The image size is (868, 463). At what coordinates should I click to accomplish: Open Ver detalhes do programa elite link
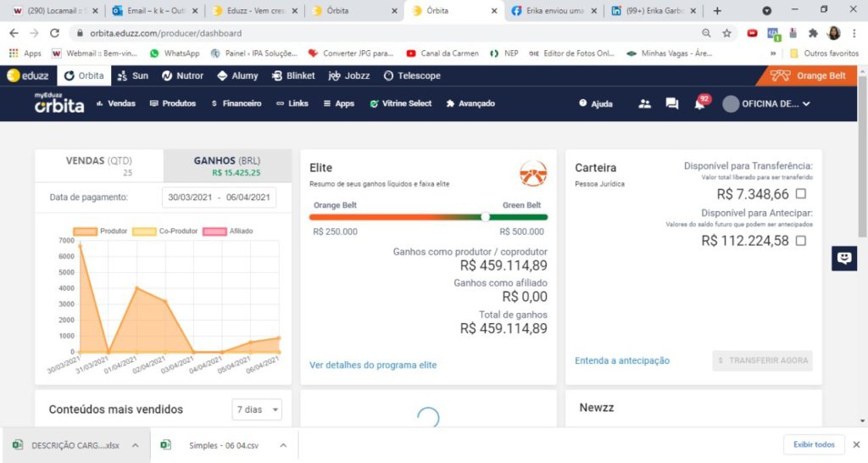coord(373,365)
